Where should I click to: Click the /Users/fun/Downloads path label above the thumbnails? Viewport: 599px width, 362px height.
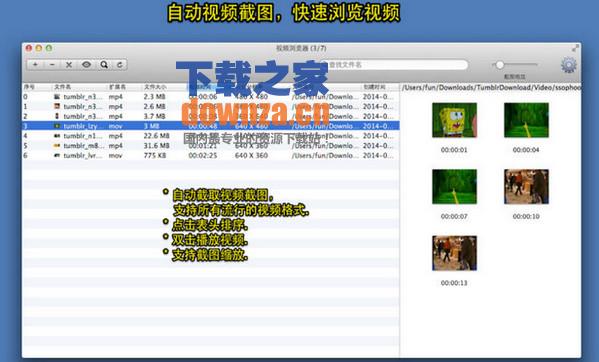492,87
